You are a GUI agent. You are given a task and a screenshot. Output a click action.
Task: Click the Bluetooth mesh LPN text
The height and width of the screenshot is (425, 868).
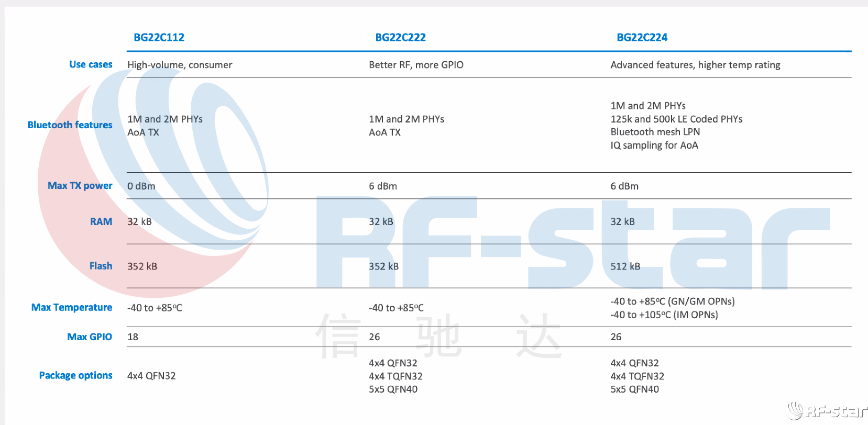tap(655, 132)
